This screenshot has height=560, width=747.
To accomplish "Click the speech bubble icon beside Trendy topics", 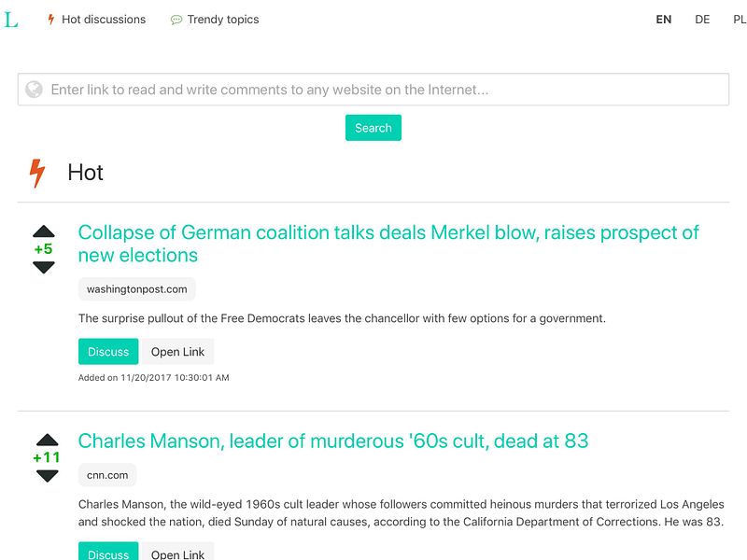I will coord(176,20).
